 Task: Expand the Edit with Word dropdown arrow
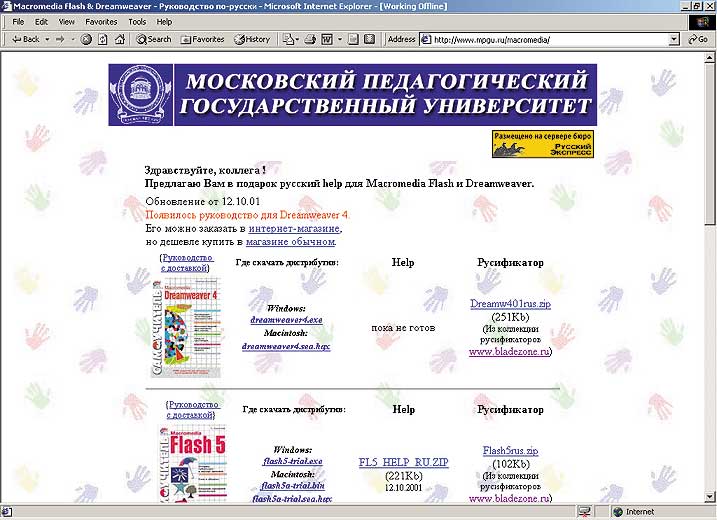tap(340, 39)
